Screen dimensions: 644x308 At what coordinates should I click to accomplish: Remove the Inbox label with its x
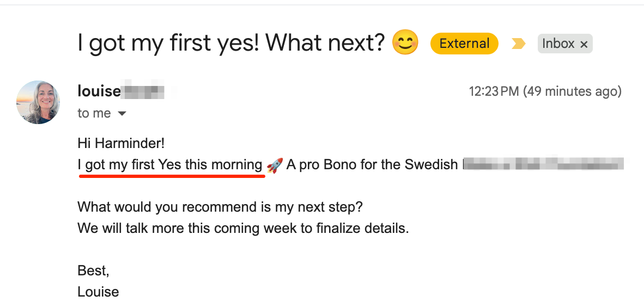[584, 44]
